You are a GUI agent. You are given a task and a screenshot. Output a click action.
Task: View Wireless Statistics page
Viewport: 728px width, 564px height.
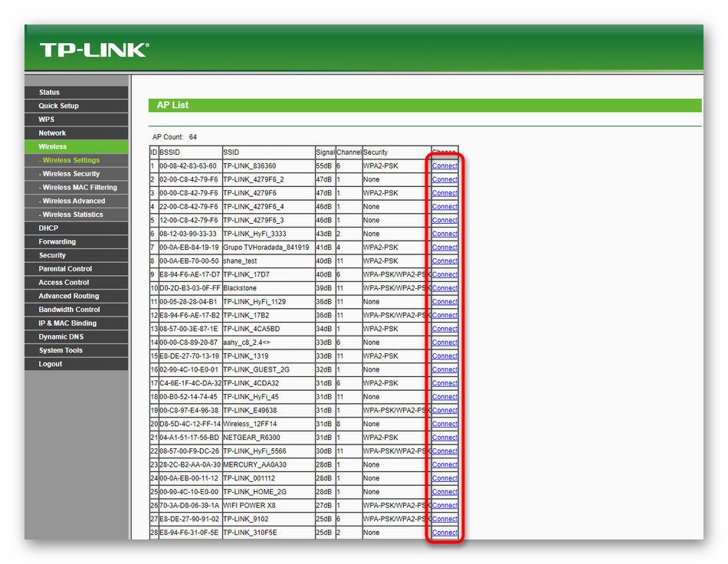[x=73, y=215]
